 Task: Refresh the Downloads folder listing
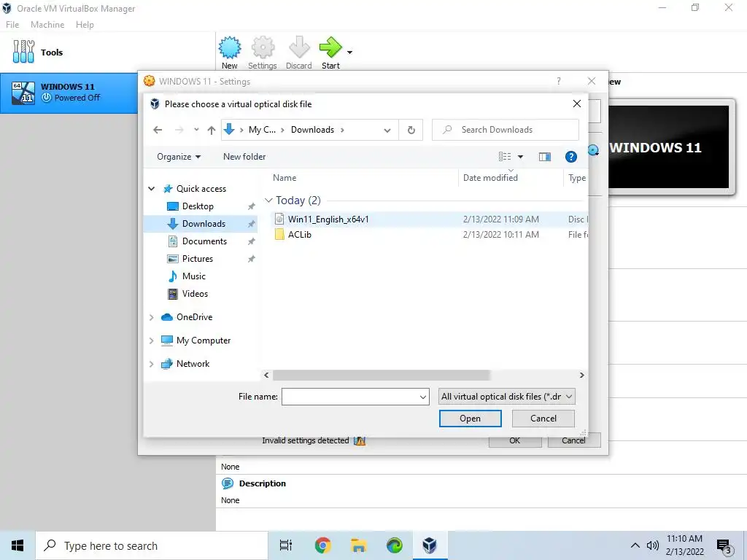point(411,130)
